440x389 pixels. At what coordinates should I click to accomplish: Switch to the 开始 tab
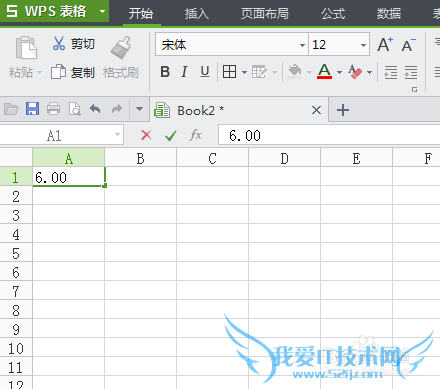pos(141,14)
